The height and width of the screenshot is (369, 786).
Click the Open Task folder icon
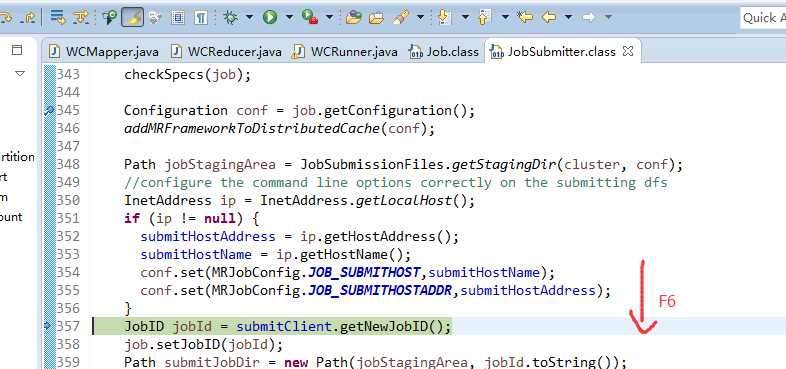coord(376,18)
